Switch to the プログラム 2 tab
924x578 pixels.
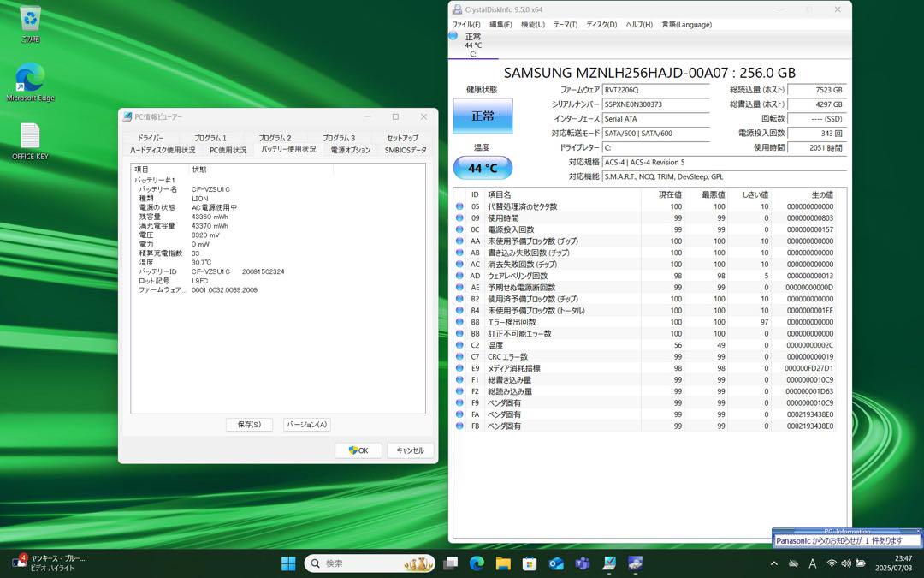[x=275, y=138]
